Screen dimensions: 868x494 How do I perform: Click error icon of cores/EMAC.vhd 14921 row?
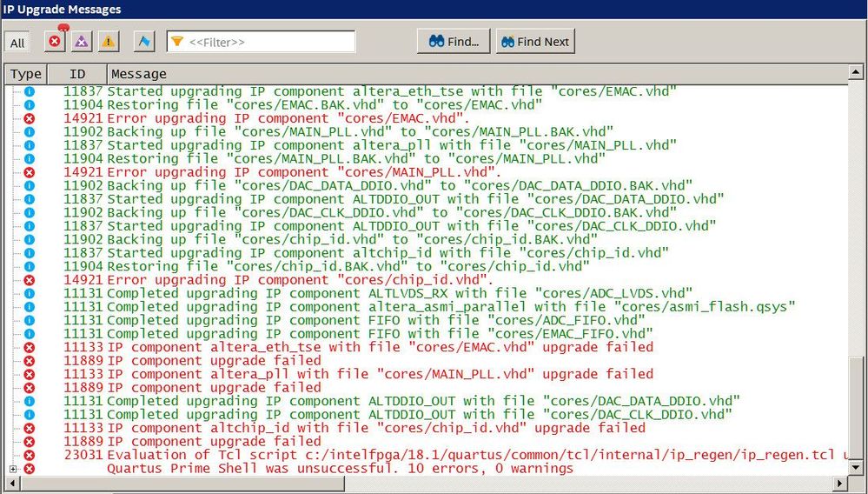pos(30,118)
